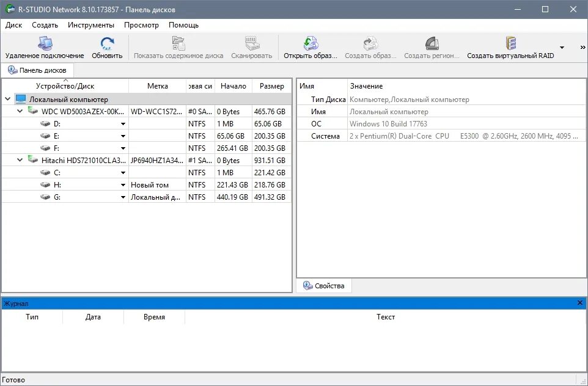588x386 pixels.
Task: Click the Сканировать toolbar icon
Action: pyautogui.click(x=252, y=43)
